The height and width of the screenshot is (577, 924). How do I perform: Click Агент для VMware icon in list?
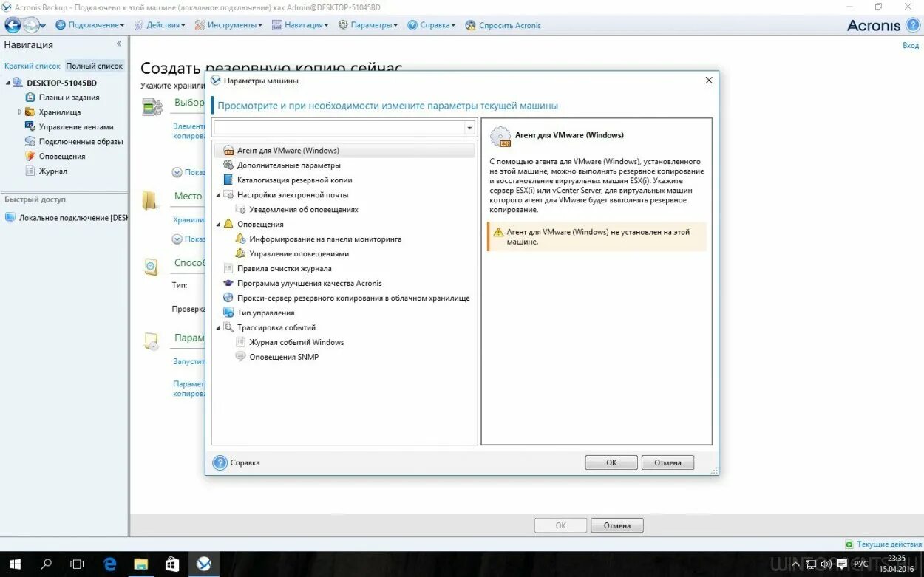tap(228, 151)
